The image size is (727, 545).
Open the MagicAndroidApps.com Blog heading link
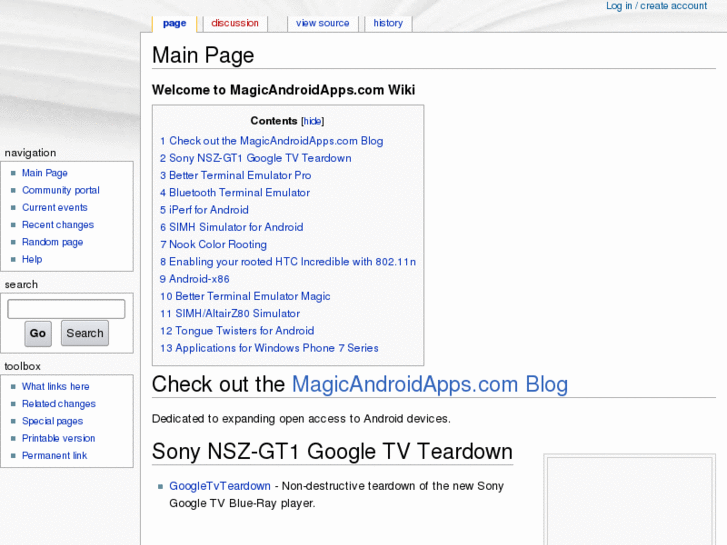pos(430,385)
